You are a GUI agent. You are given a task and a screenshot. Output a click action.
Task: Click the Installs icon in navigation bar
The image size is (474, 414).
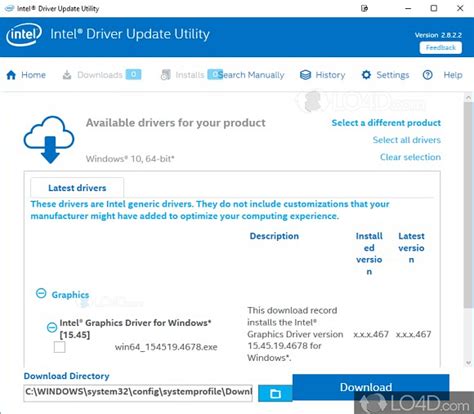point(165,75)
